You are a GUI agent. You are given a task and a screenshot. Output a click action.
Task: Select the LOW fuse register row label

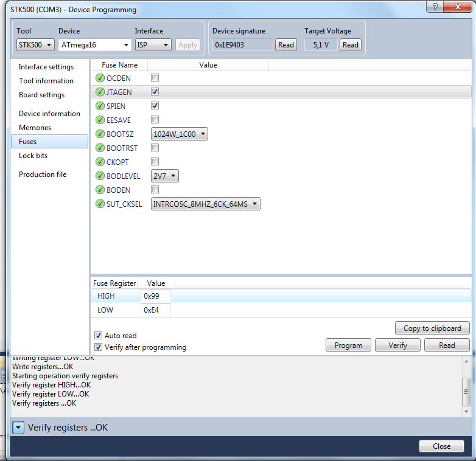[x=105, y=310]
